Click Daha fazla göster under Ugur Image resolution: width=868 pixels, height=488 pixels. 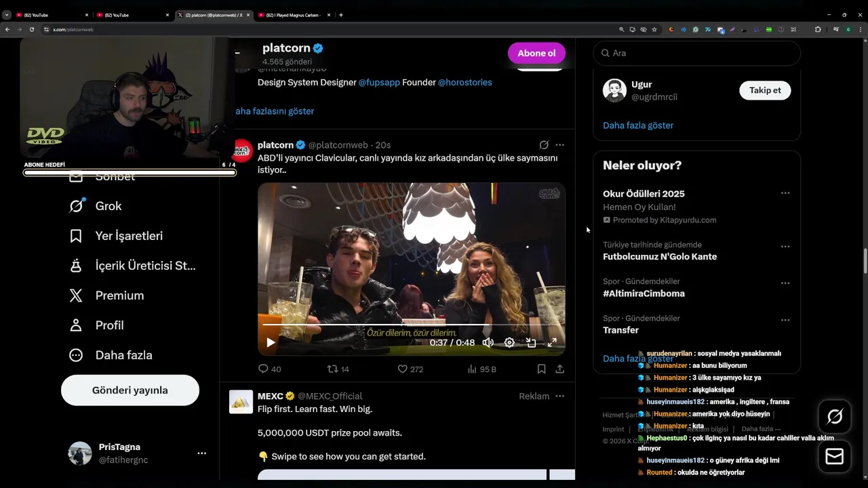(x=638, y=125)
